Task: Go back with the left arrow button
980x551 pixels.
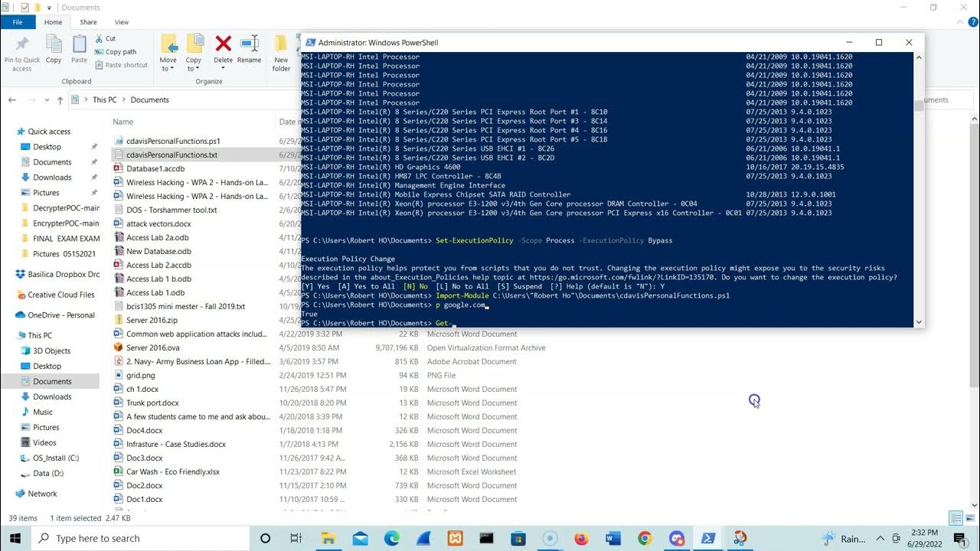Action: 12,99
